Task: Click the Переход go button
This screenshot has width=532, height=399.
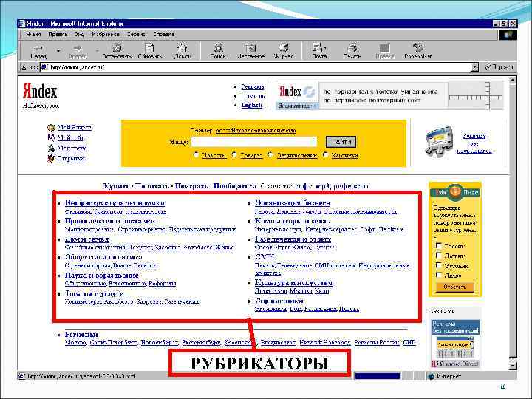Action: coord(499,67)
